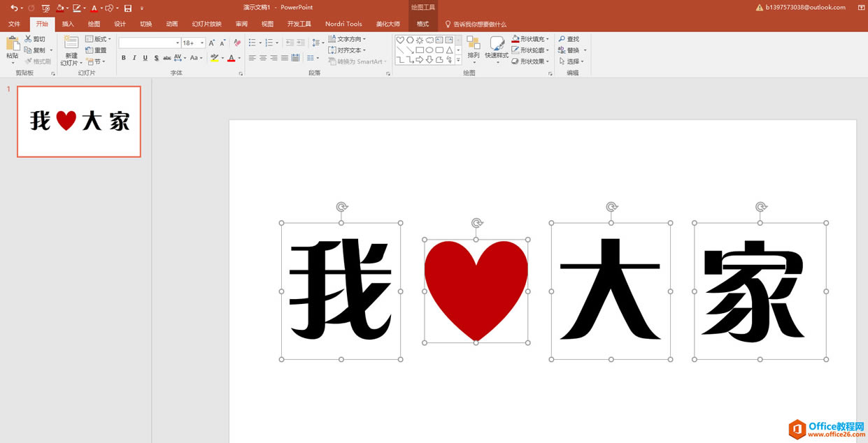Click the Align text right icon

(x=273, y=58)
